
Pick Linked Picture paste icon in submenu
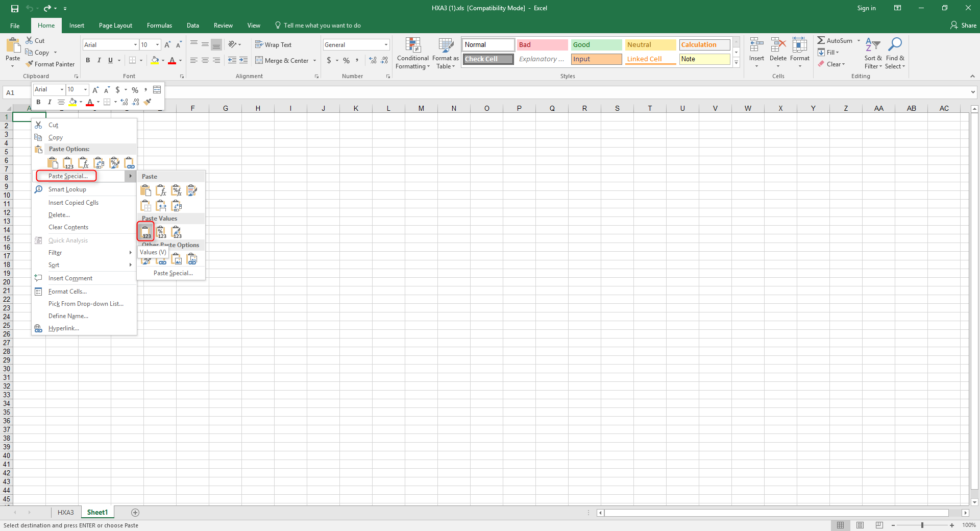pyautogui.click(x=192, y=260)
